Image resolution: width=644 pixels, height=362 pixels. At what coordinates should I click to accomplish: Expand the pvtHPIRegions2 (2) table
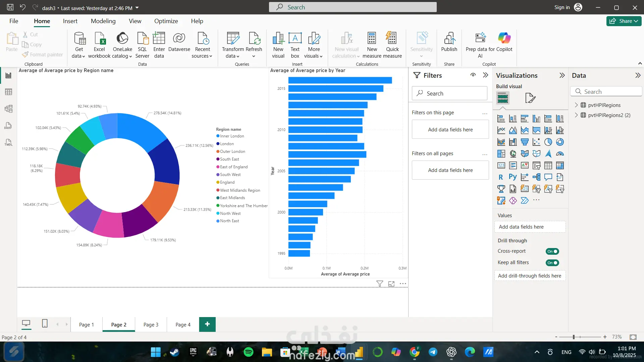576,115
